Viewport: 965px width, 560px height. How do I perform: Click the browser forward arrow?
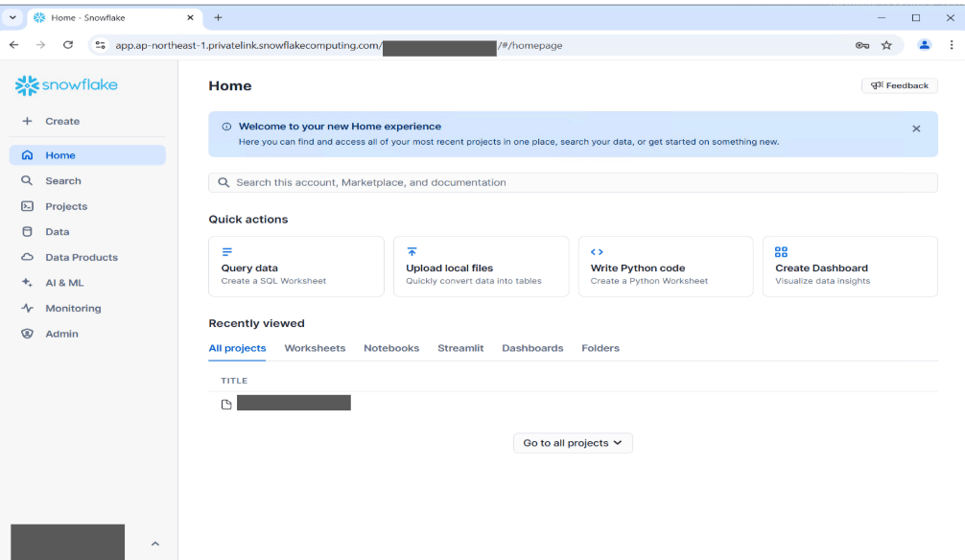click(x=40, y=45)
